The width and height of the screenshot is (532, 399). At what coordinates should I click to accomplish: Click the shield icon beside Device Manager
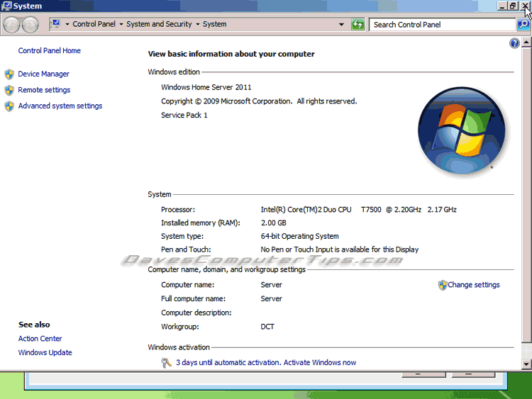(9, 74)
